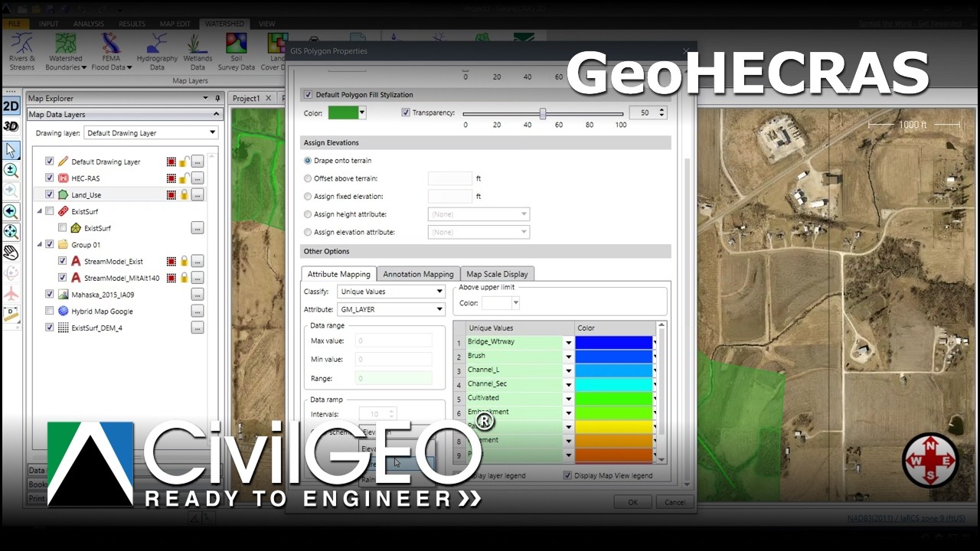Open the FEMA Flood Data tool
Image resolution: width=980 pixels, height=551 pixels.
111,52
